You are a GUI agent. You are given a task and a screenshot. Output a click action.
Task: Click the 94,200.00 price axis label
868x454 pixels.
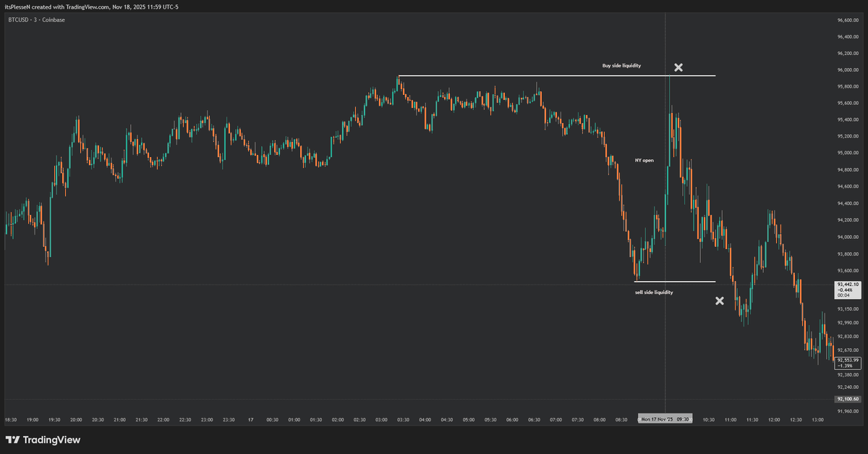848,220
